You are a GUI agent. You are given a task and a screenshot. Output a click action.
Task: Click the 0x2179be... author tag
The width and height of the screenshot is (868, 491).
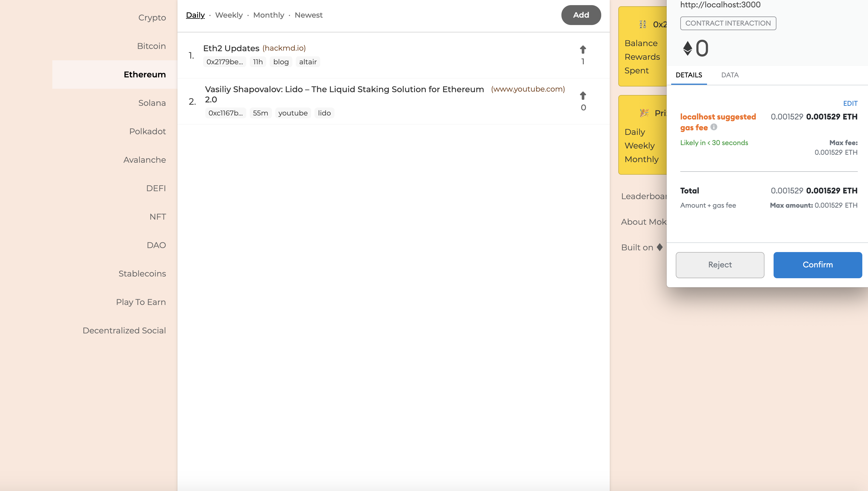click(224, 62)
